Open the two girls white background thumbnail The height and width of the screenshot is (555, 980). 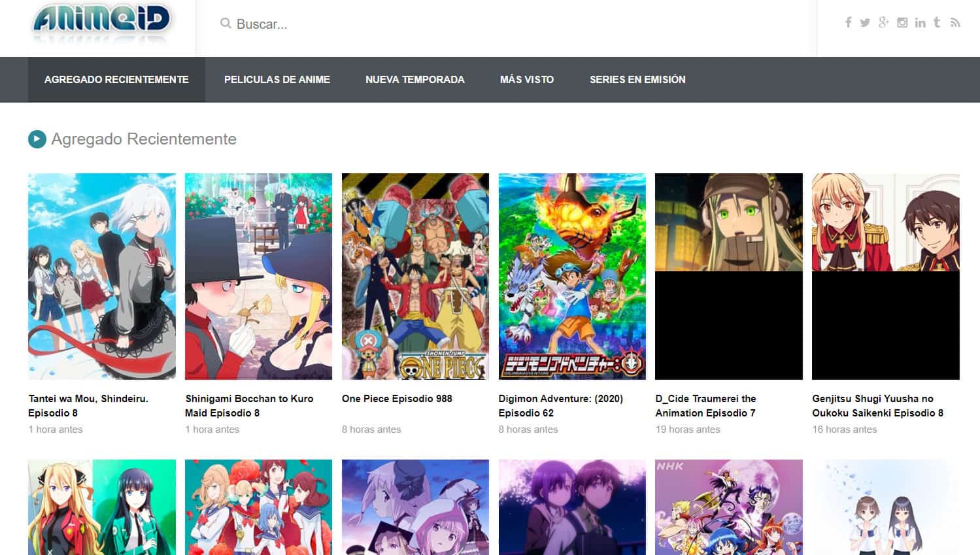coord(886,507)
